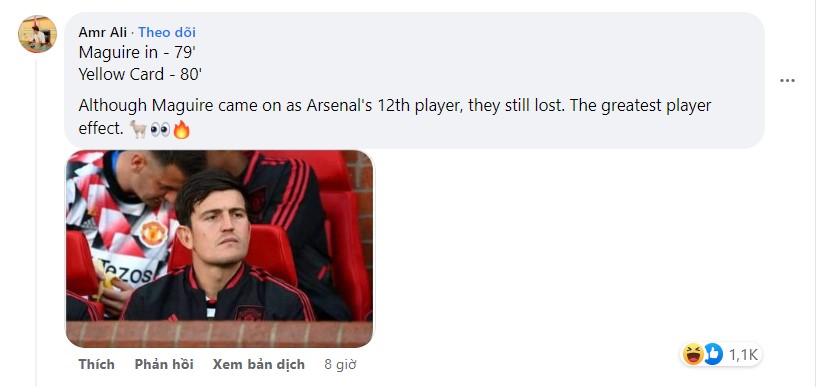Screen dimensions: 816x387
Task: Click the Amr Ali name link
Action: (x=103, y=32)
